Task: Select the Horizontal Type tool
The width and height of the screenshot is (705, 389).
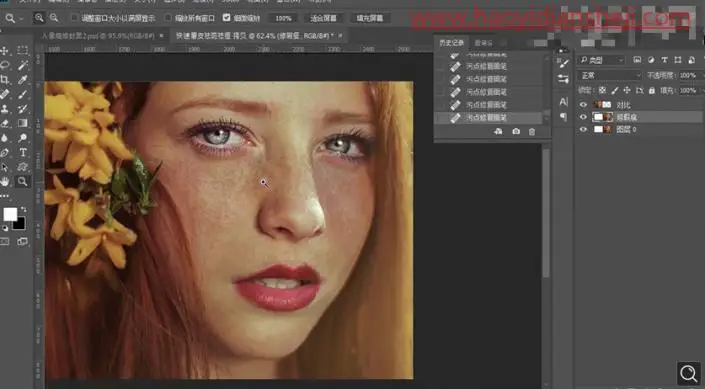Action: 22,153
